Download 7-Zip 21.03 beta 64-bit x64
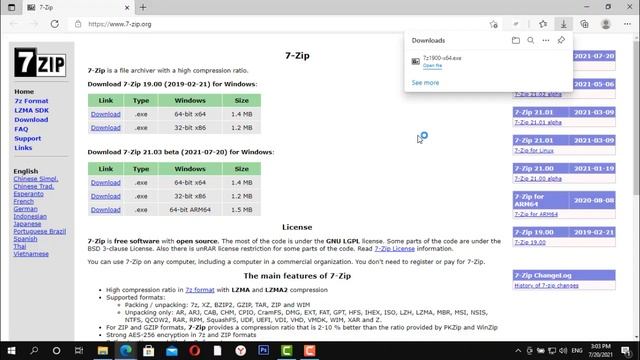 coord(105,182)
